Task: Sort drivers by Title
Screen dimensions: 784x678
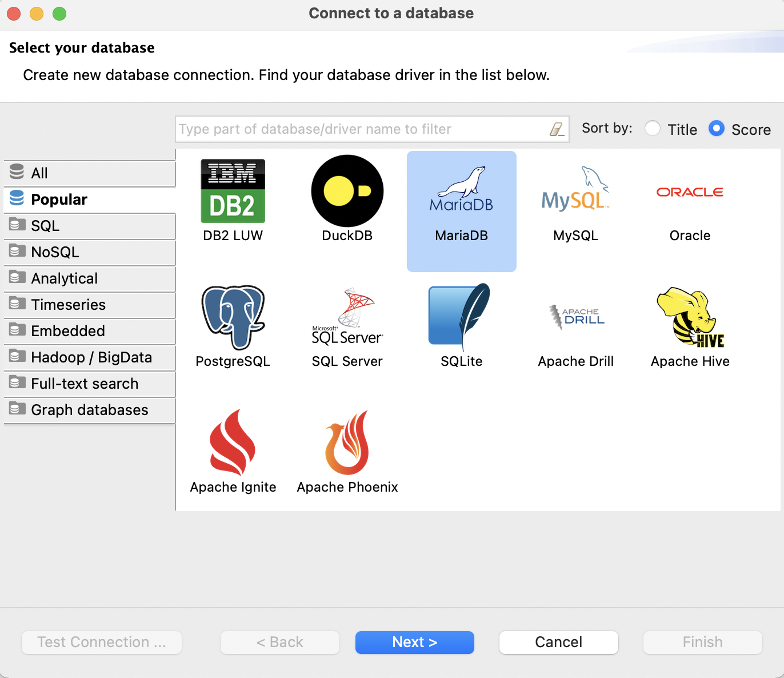Action: pos(653,129)
